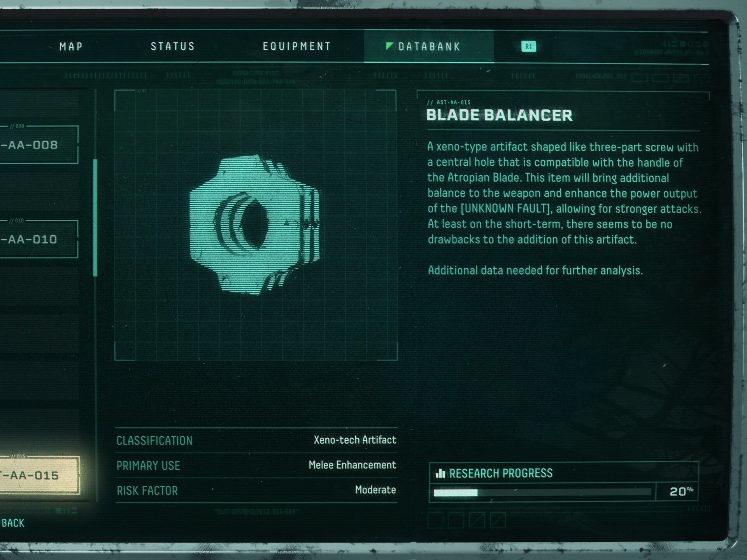The height and width of the screenshot is (560, 747).
Task: Click the research progress bar
Action: pyautogui.click(x=542, y=493)
